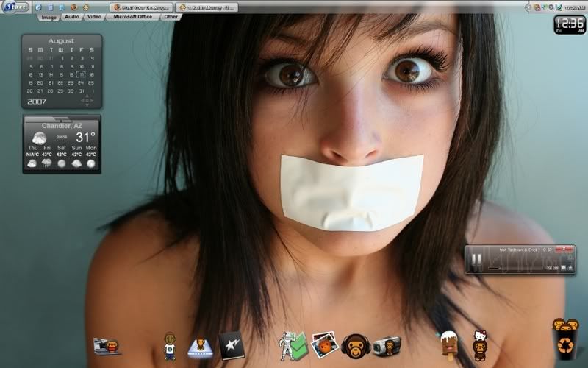Image resolution: width=588 pixels, height=368 pixels.
Task: Click the round gray tray icon
Action: pyautogui.click(x=551, y=7)
